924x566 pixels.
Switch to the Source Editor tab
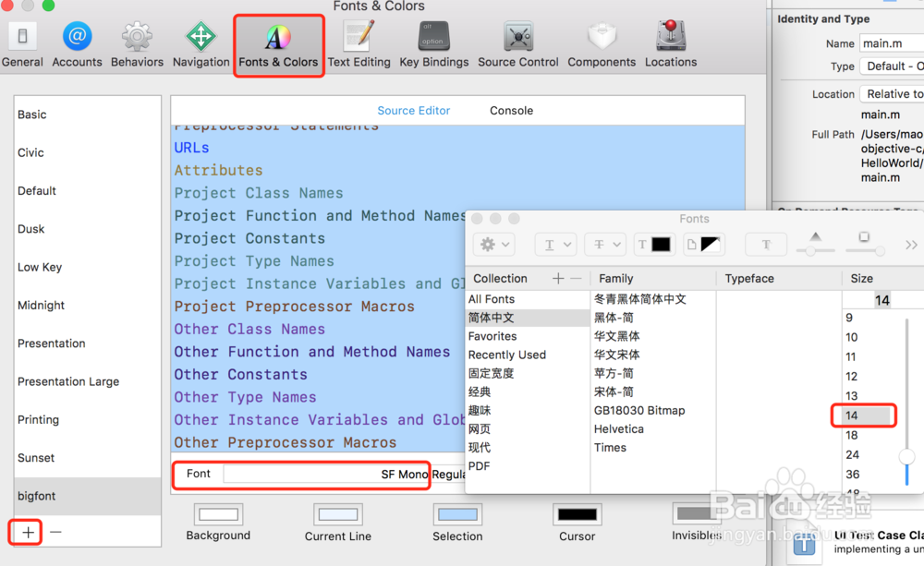414,111
